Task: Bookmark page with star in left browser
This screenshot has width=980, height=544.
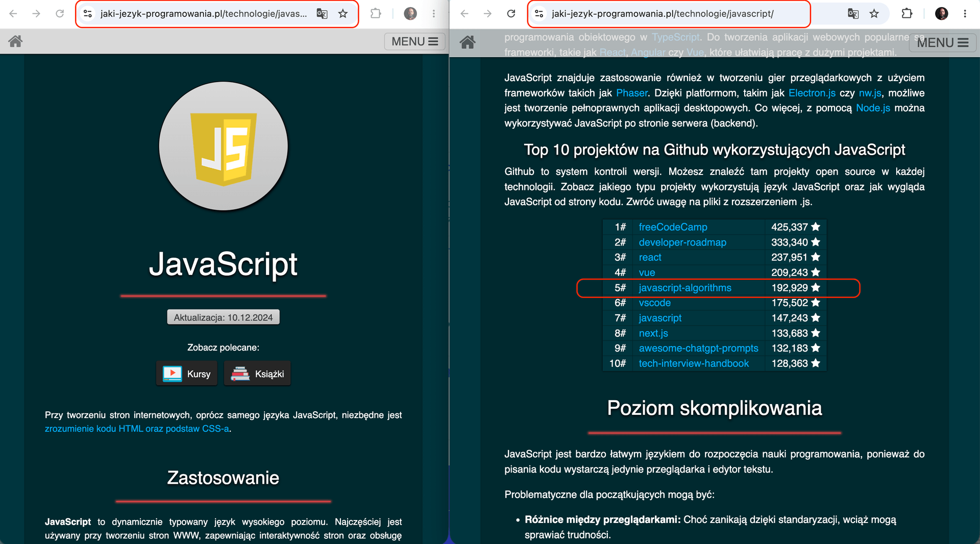Action: point(343,14)
